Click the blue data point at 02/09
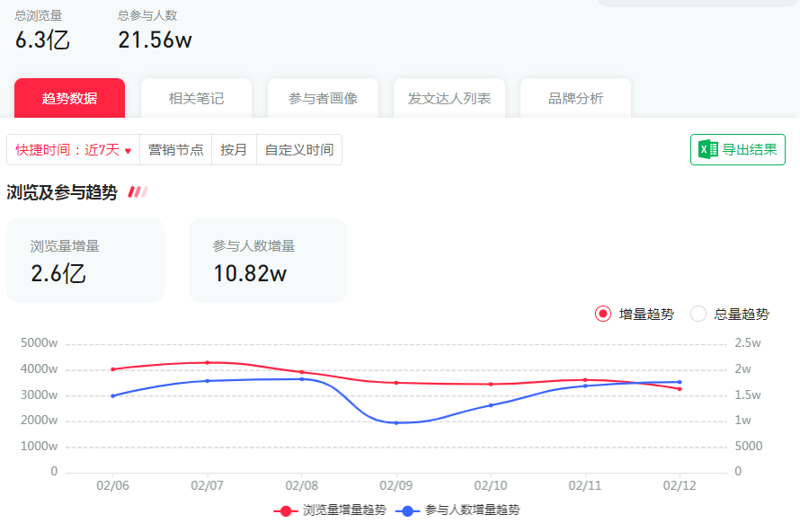The image size is (800, 532). (396, 422)
